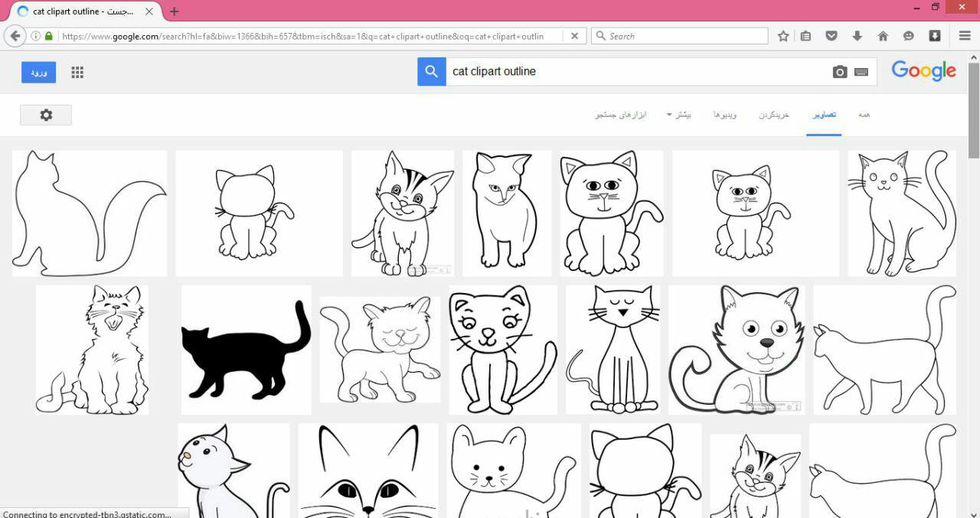Click the Google logo
This screenshot has width=980, height=518.
tap(923, 71)
